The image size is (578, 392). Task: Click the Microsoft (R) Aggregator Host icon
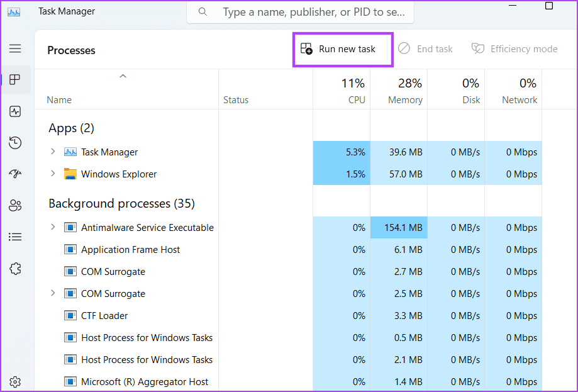point(70,382)
